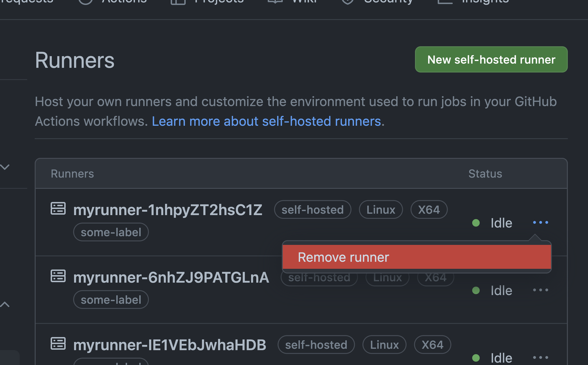
Task: Click the Wiki book icon in navigation
Action: [x=274, y=2]
